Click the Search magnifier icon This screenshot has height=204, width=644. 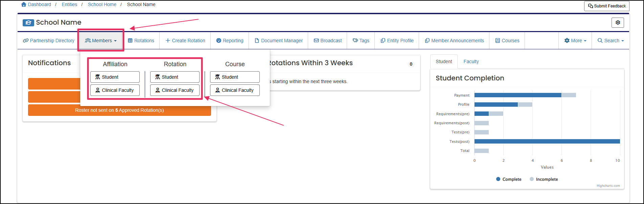pyautogui.click(x=600, y=41)
